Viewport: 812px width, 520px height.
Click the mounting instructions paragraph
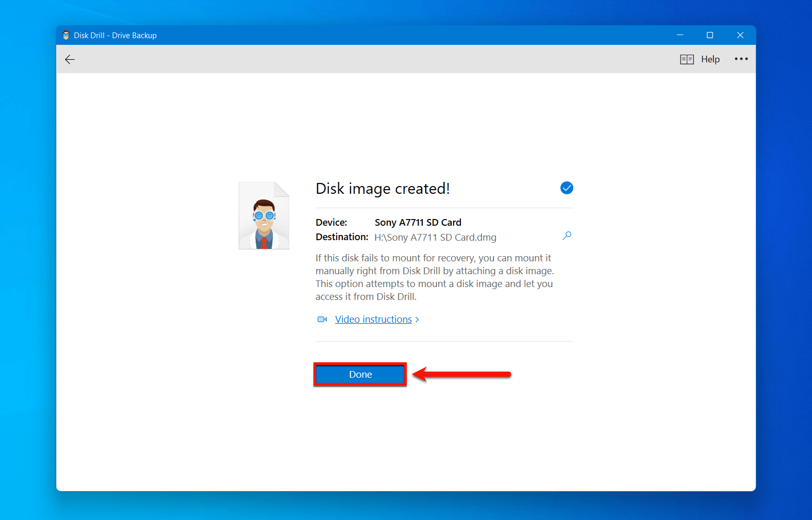pyautogui.click(x=435, y=277)
